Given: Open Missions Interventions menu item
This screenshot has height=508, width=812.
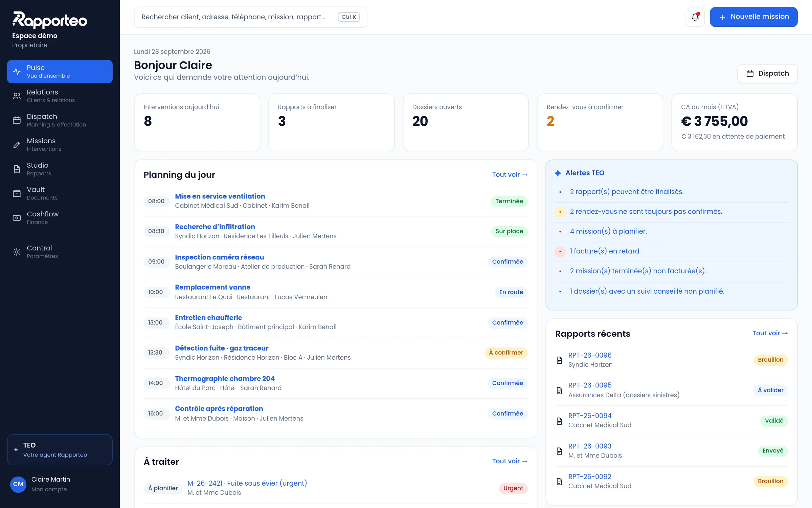Looking at the screenshot, I should tap(60, 145).
